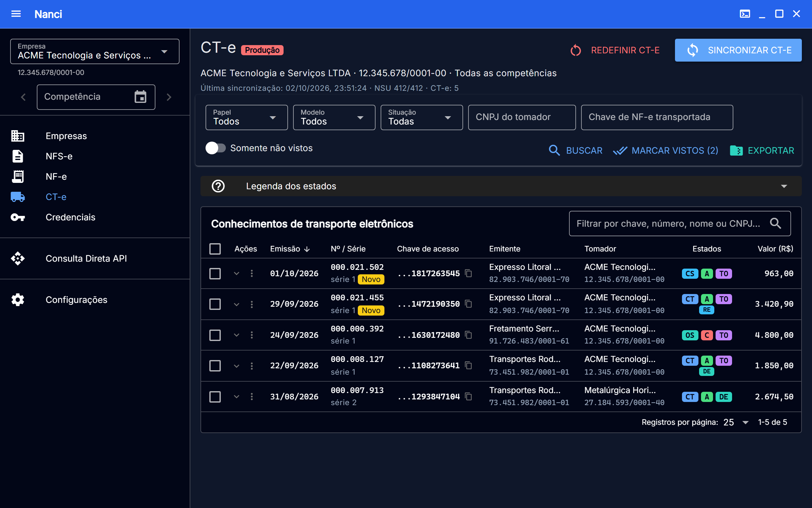This screenshot has height=508, width=812.
Task: Expand row details for CT-e 000.021.455
Action: [237, 304]
